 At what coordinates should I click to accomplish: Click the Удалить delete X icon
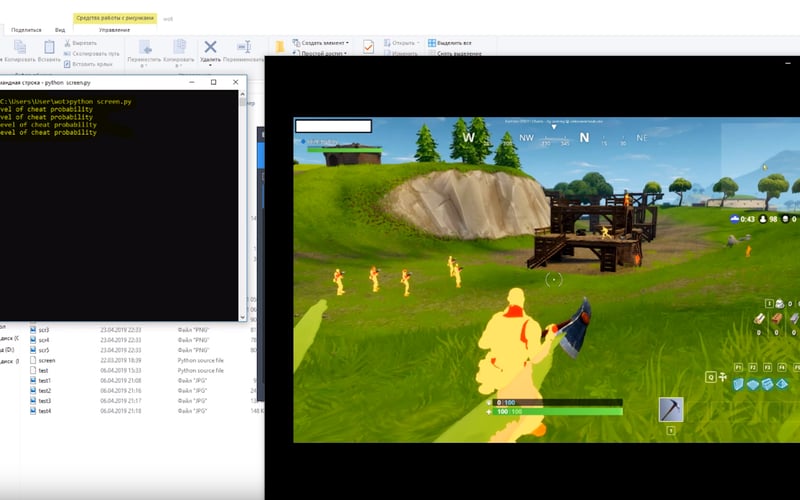210,47
